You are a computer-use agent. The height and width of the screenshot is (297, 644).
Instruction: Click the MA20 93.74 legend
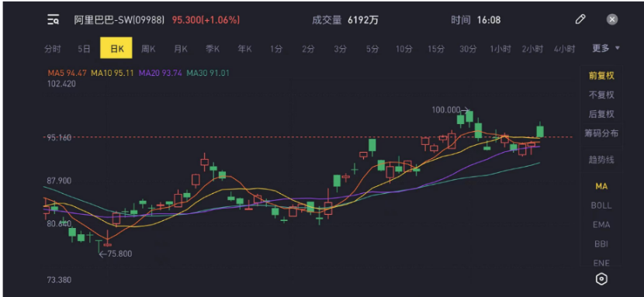point(161,74)
